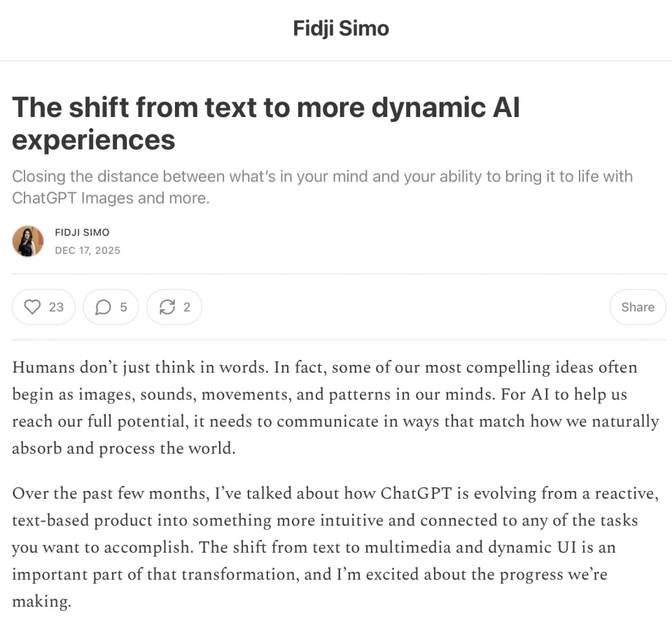The height and width of the screenshot is (622, 672).
Task: Open comments via the speech bubble icon
Action: point(103,307)
